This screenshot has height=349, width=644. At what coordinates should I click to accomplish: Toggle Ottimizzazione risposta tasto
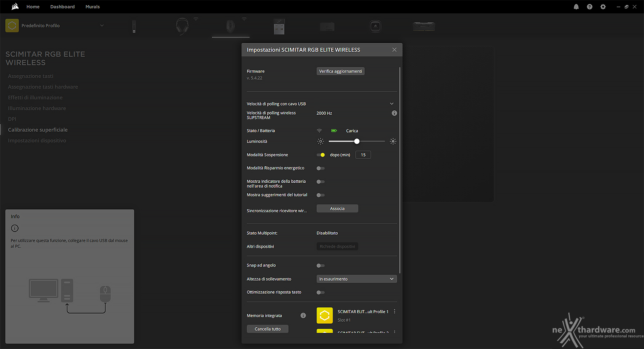tap(321, 293)
